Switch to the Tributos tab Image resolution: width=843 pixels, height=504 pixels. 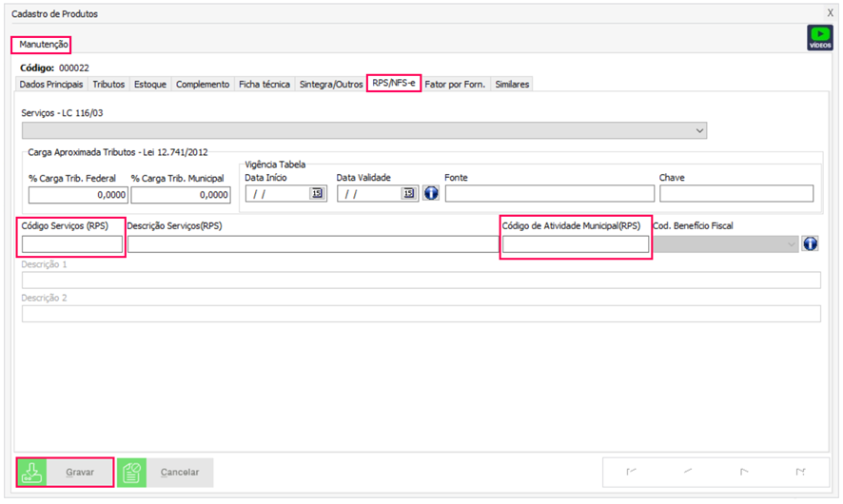coord(108,84)
